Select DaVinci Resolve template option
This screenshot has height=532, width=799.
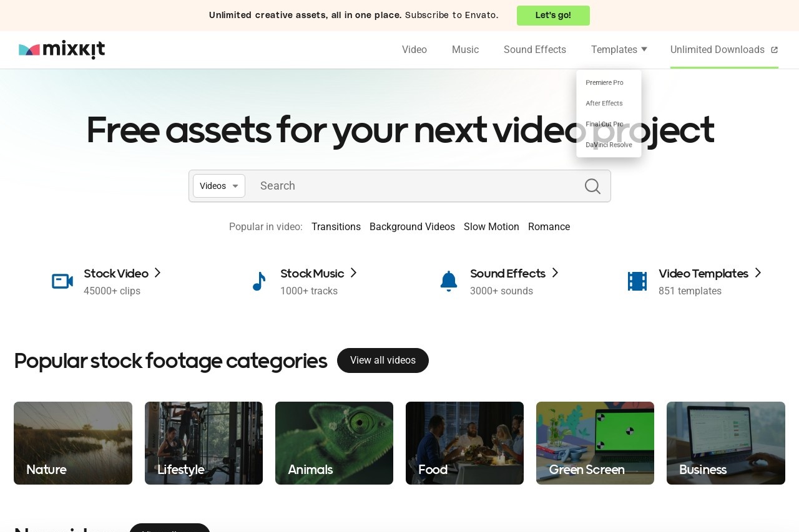click(x=609, y=145)
